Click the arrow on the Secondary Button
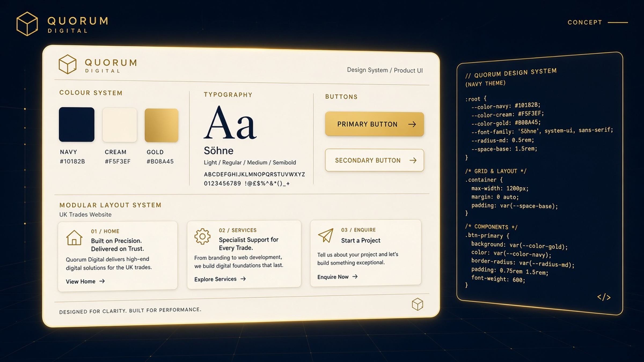The width and height of the screenshot is (644, 362). click(413, 160)
